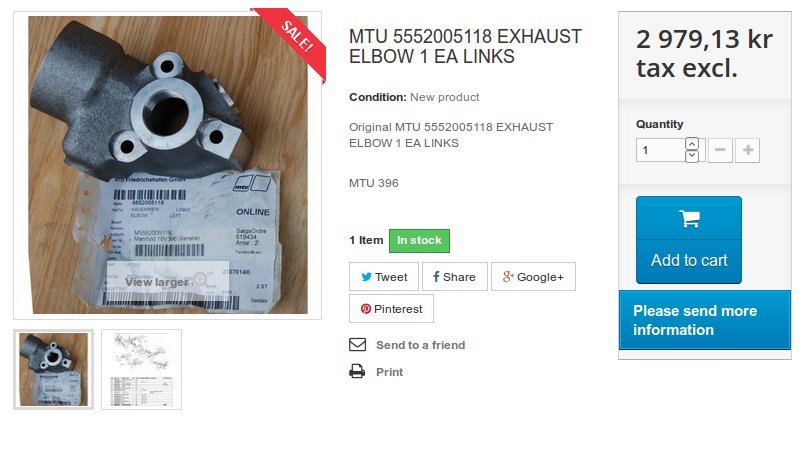Decrease quantity with the minus button

720,150
